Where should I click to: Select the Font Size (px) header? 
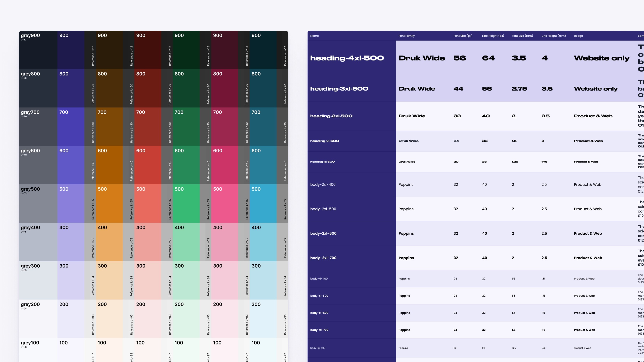[x=463, y=36]
